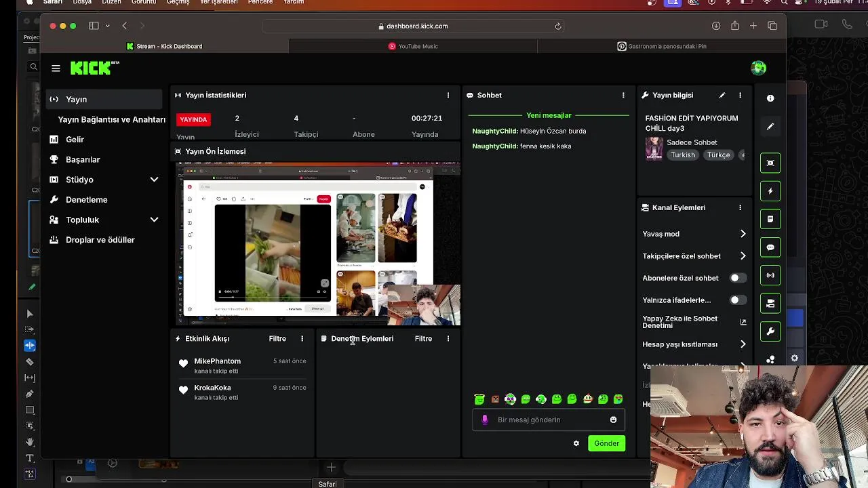868x488 pixels.
Task: Click username MikePhantom in activity feed
Action: coord(217,361)
